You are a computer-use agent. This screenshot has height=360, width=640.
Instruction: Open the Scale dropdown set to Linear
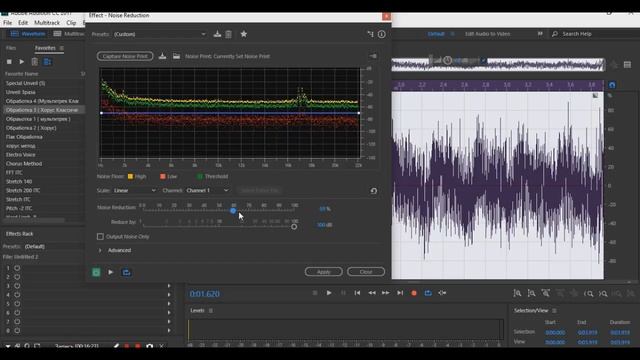pos(135,191)
